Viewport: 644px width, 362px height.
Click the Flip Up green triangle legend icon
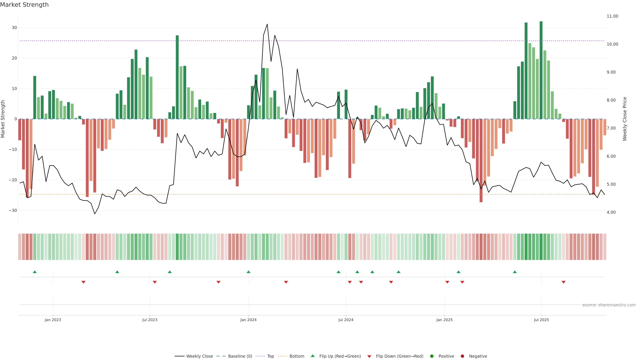pos(312,356)
